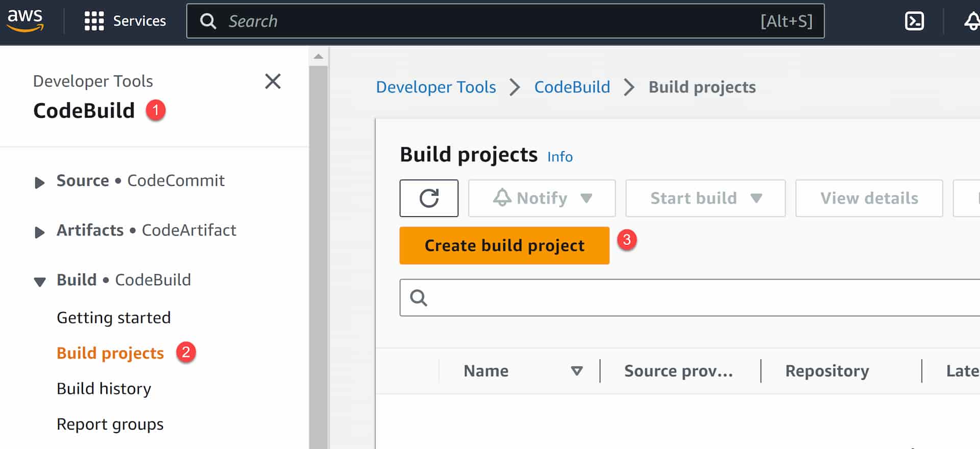Viewport: 980px width, 449px height.
Task: Click the AWS logo home icon
Action: [x=24, y=20]
